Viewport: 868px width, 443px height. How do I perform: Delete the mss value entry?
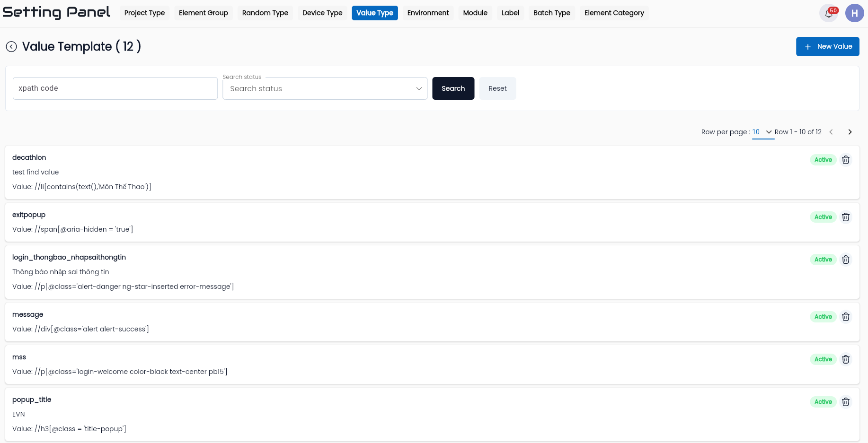[x=846, y=359]
